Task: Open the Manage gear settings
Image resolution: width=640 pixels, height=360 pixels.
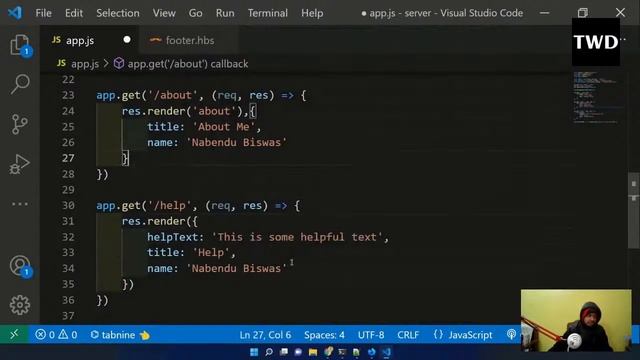Action: coord(20,305)
